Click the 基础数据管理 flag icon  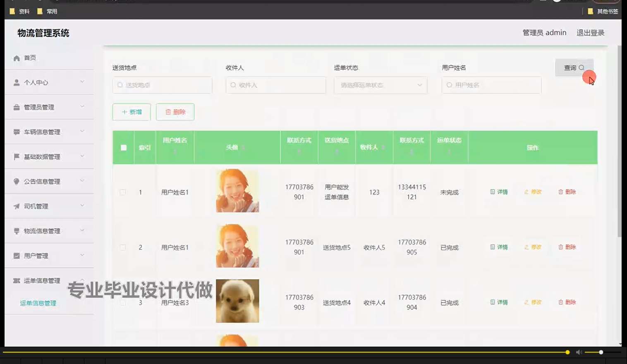[x=17, y=157]
